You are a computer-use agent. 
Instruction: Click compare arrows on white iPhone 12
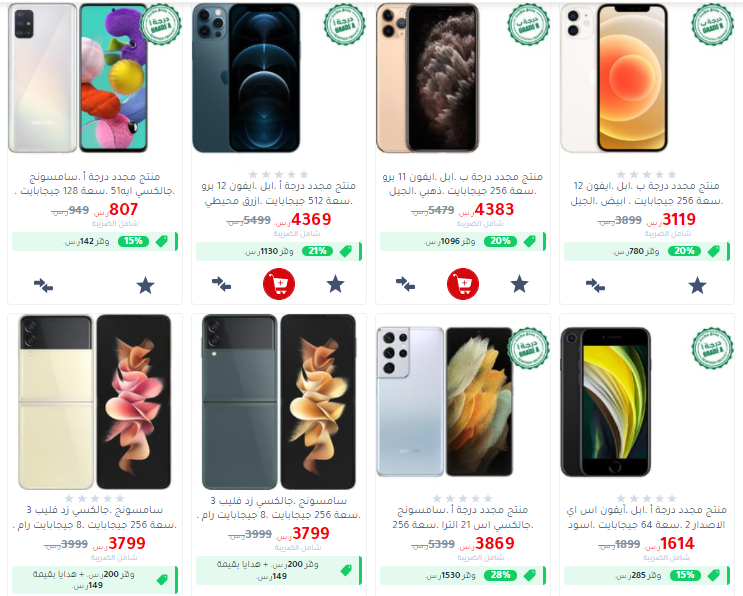pyautogui.click(x=595, y=286)
